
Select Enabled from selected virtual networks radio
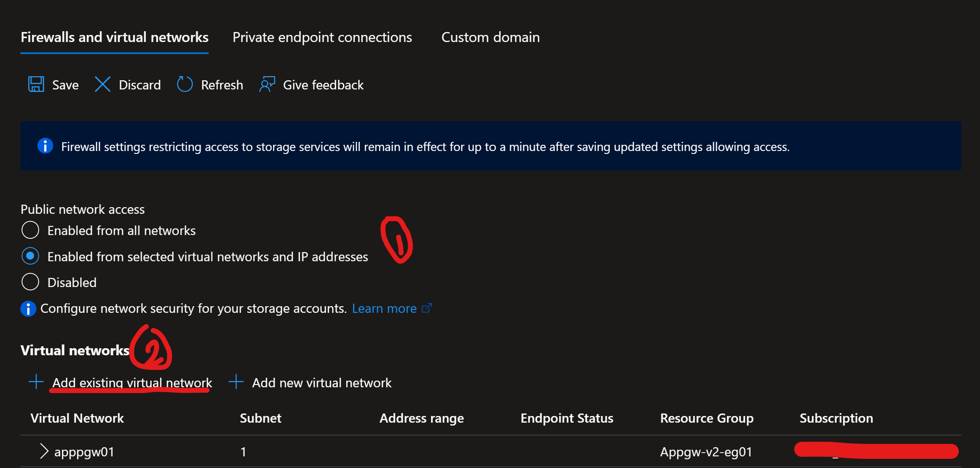coord(30,256)
